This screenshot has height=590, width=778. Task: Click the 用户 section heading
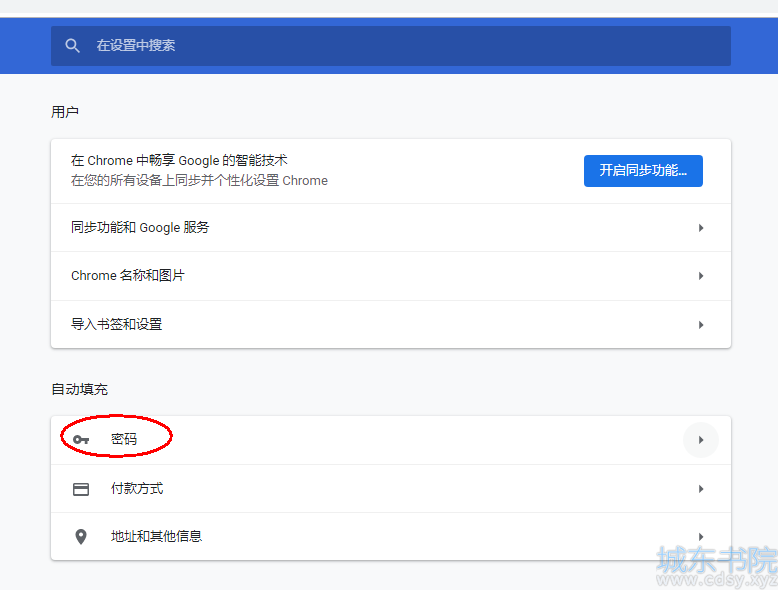[x=65, y=112]
